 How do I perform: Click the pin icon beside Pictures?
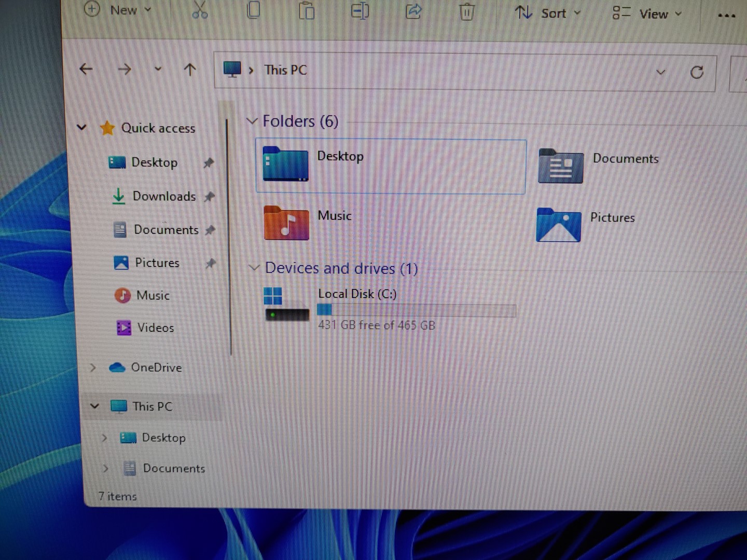[x=211, y=263]
